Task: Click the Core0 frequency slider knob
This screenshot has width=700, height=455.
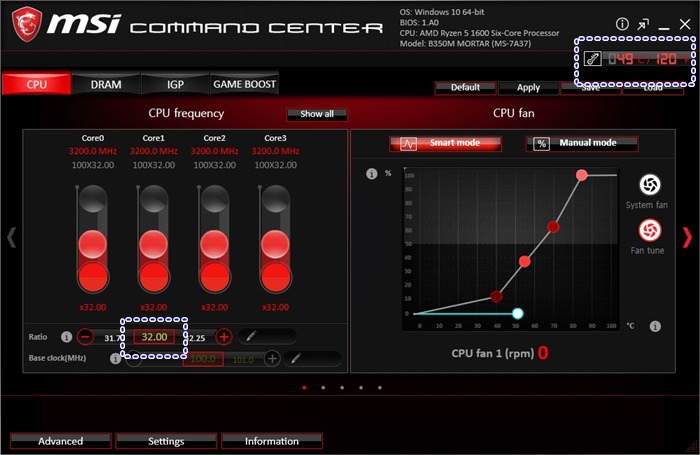Action: tap(92, 245)
